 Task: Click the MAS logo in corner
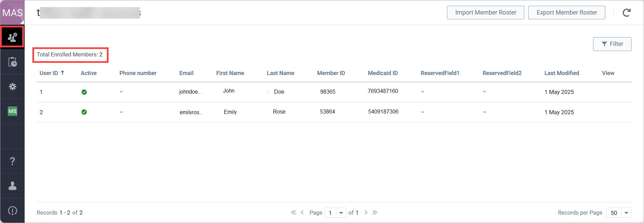(12, 13)
